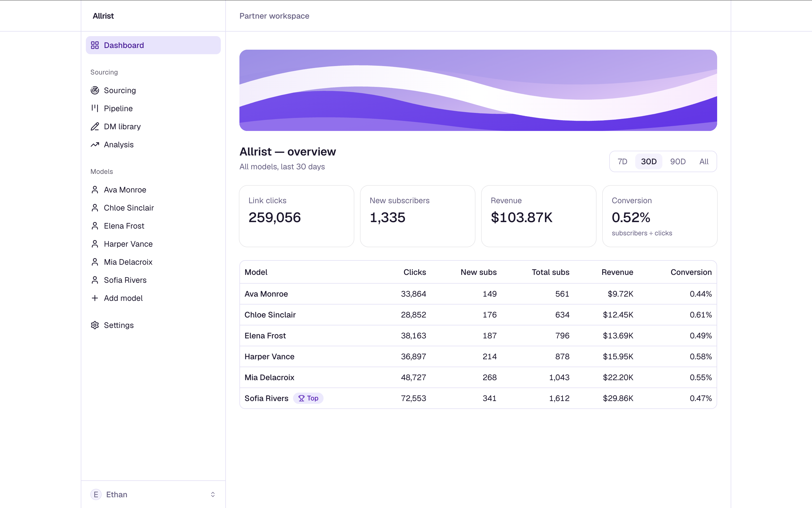The width and height of the screenshot is (812, 508).
Task: Click the purple wave banner image
Action: [478, 90]
